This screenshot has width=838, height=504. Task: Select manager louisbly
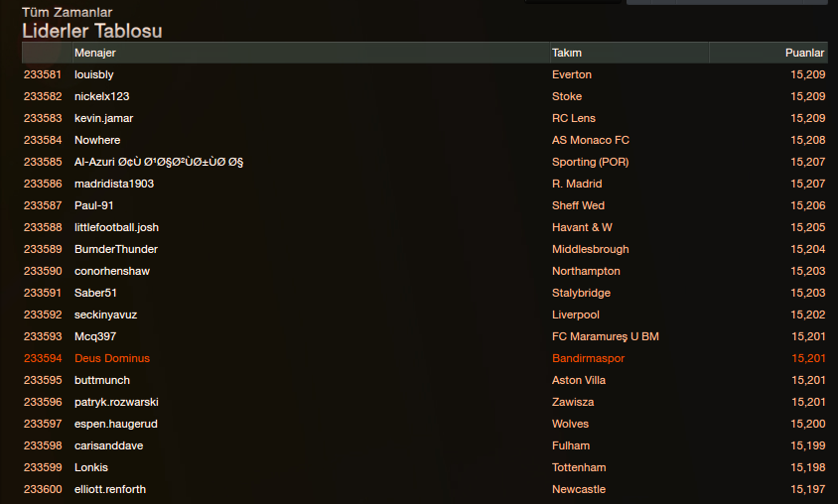pyautogui.click(x=94, y=74)
